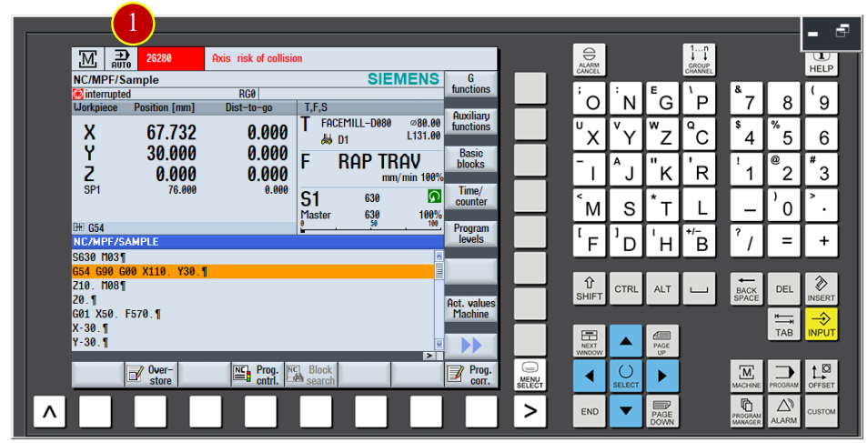868x443 pixels.
Task: Open Prog. corr. softkey
Action: pos(470,375)
